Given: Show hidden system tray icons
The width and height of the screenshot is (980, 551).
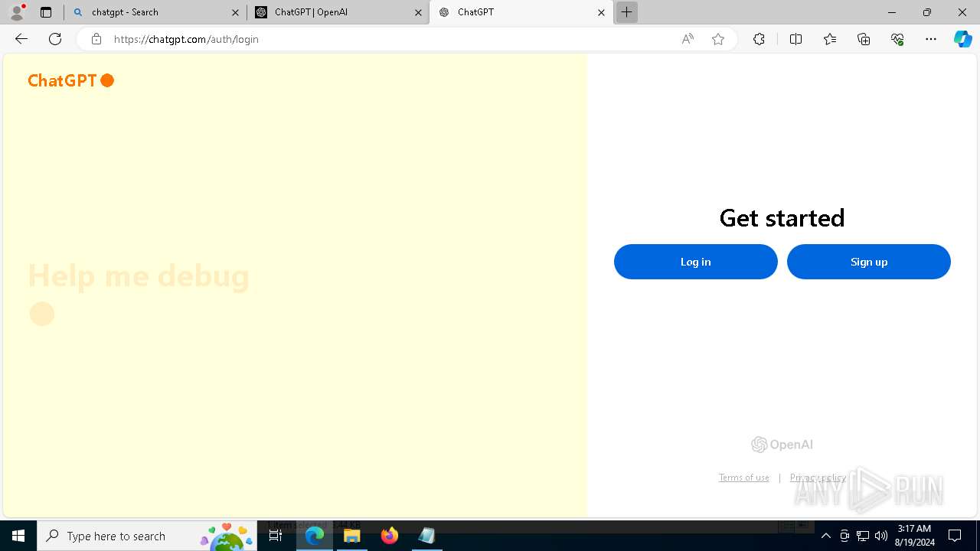Looking at the screenshot, I should tap(826, 536).
